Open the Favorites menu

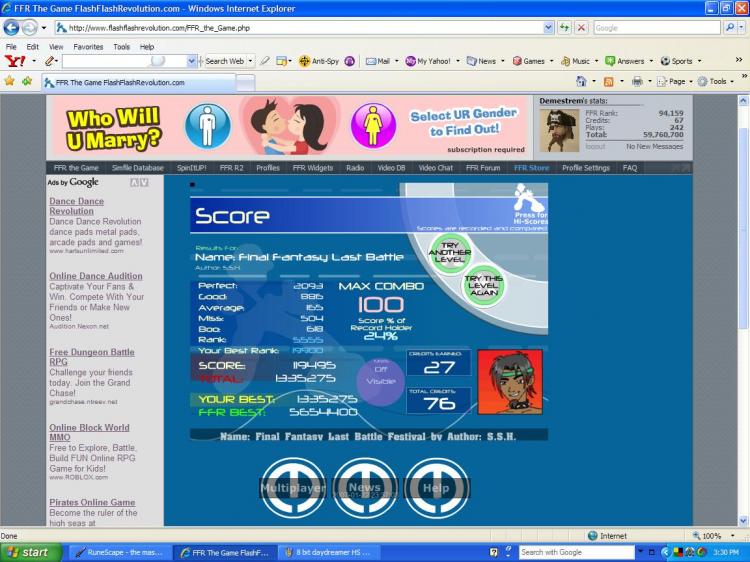coord(88,47)
